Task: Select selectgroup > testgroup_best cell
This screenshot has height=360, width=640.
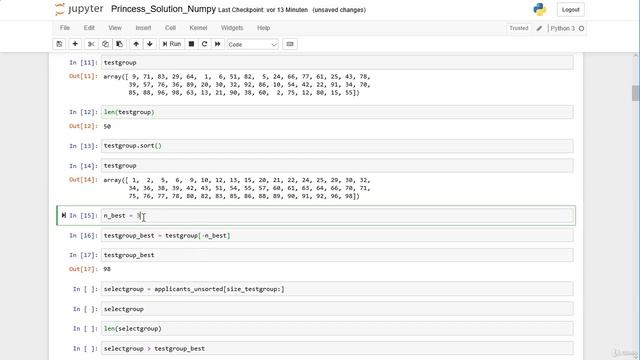Action: 337,349
